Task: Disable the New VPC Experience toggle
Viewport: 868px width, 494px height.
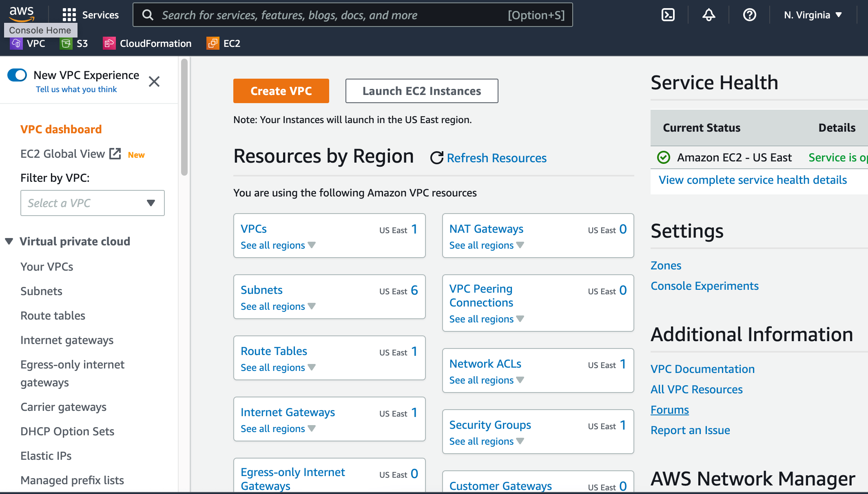Action: 17,75
